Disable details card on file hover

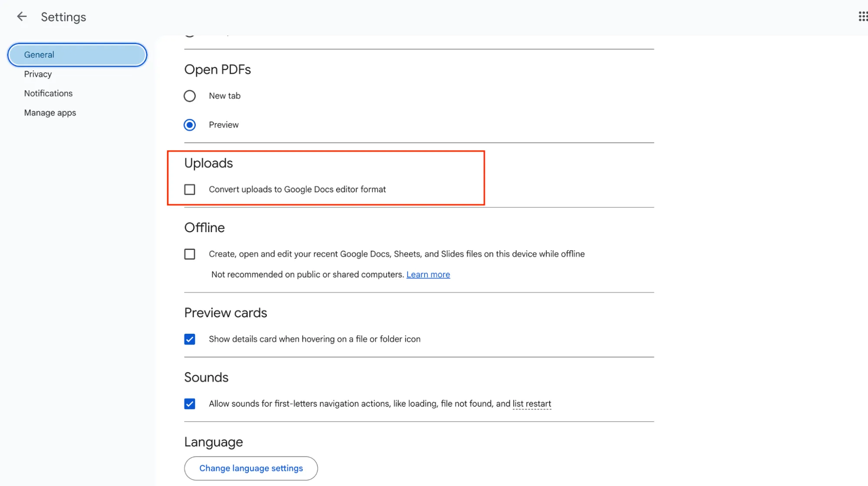point(190,339)
